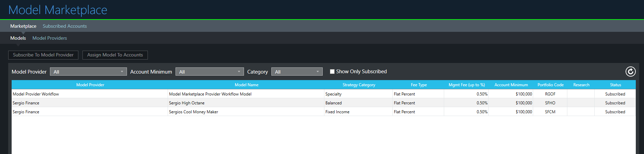Image resolution: width=644 pixels, height=154 pixels.
Task: Select the Sergio High Octane row
Action: 324,103
